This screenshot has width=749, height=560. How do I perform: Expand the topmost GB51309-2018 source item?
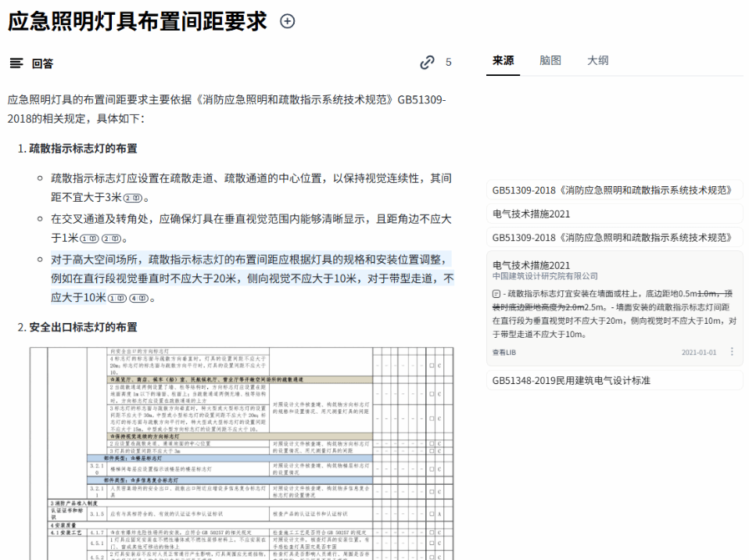tap(614, 190)
